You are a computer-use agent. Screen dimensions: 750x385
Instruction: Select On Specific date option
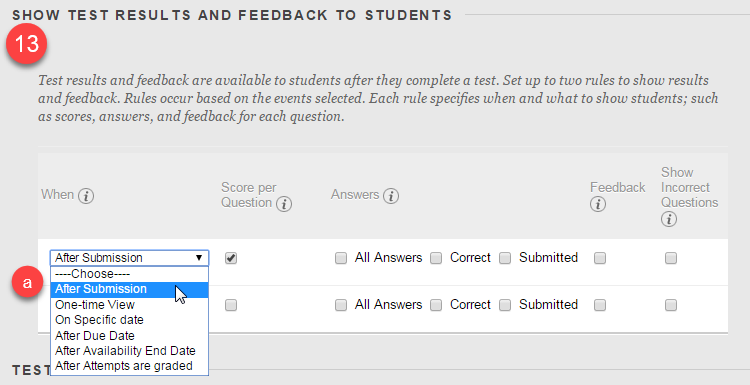coord(129,320)
